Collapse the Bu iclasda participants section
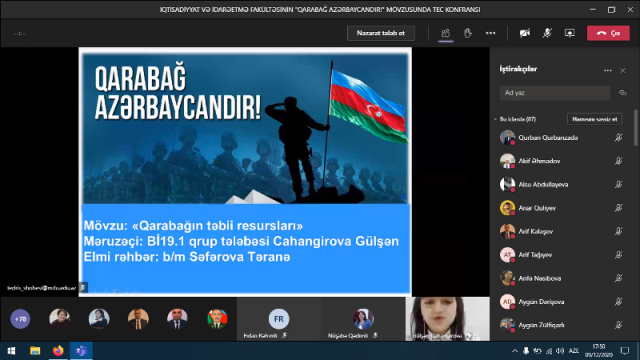Viewport: 640px width, 360px height. click(x=495, y=119)
